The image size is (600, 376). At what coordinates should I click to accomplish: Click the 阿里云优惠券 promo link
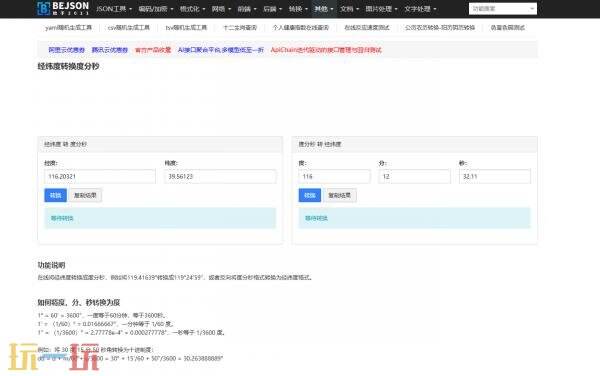[67, 50]
